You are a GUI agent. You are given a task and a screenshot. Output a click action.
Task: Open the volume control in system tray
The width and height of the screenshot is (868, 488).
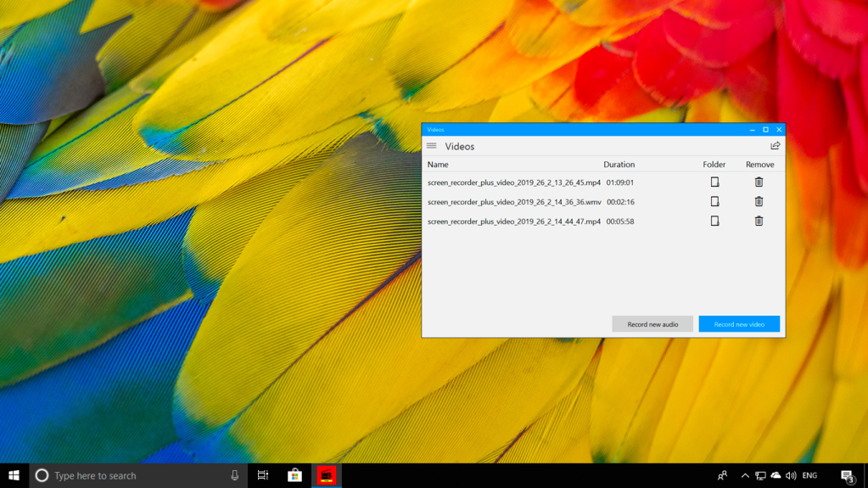[x=791, y=475]
